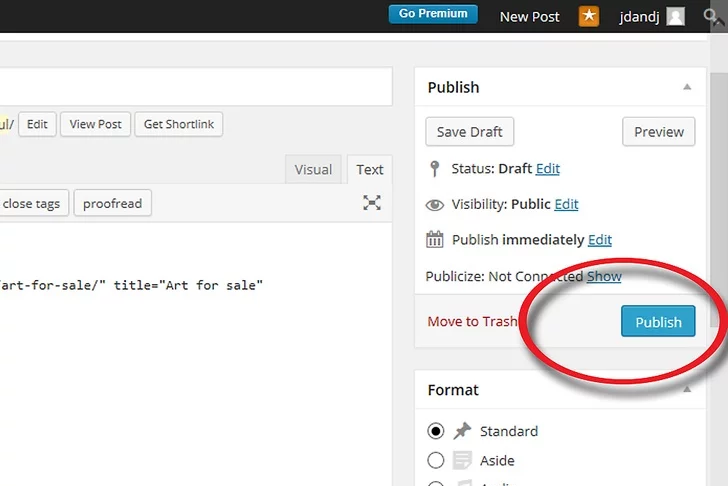Collapse the Publish panel arrow

pos(686,87)
